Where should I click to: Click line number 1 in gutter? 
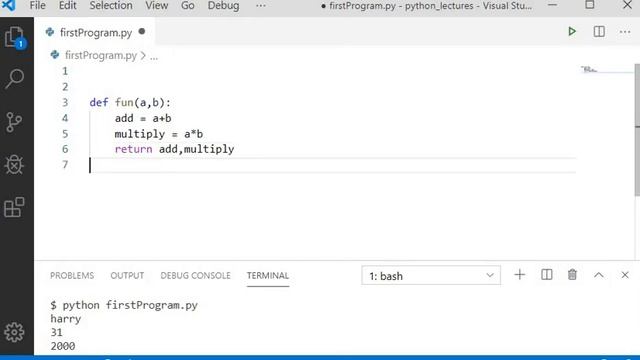65,71
